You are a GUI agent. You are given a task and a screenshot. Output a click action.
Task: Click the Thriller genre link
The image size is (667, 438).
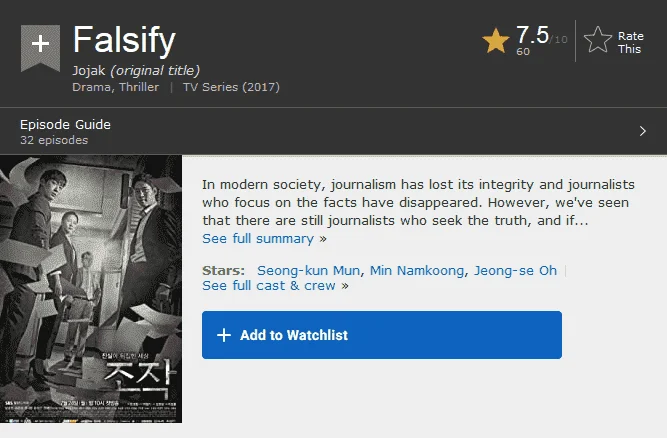coord(139,87)
